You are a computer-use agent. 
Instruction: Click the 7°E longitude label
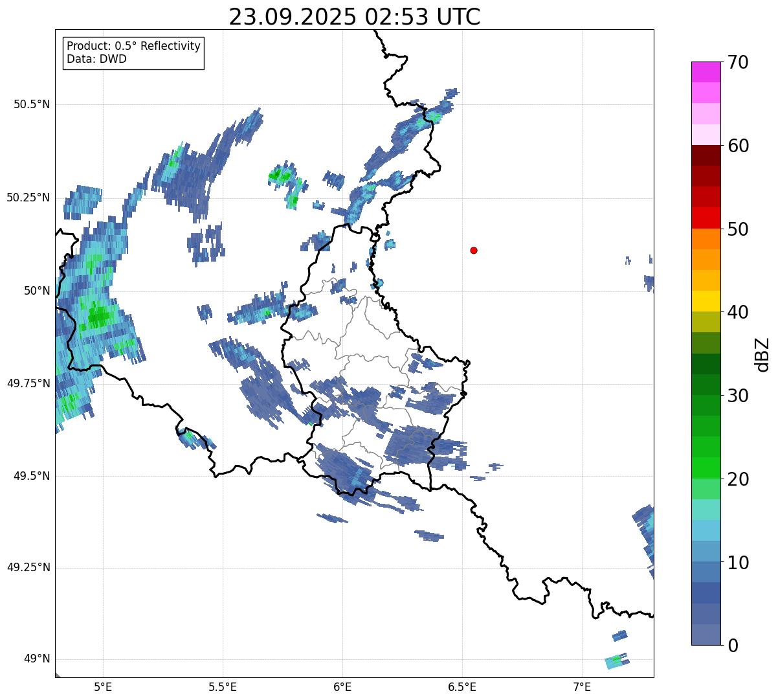click(582, 688)
